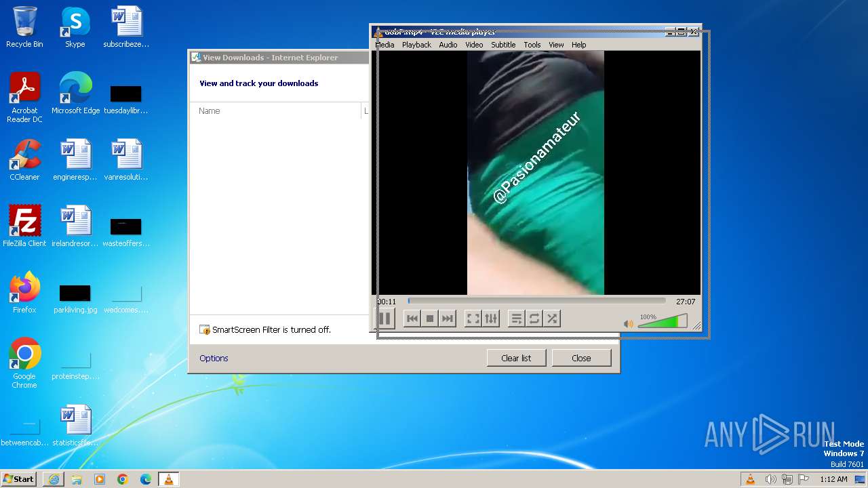Select Acrobat Reader DC shortcut
This screenshot has height=488, width=868.
tap(24, 98)
